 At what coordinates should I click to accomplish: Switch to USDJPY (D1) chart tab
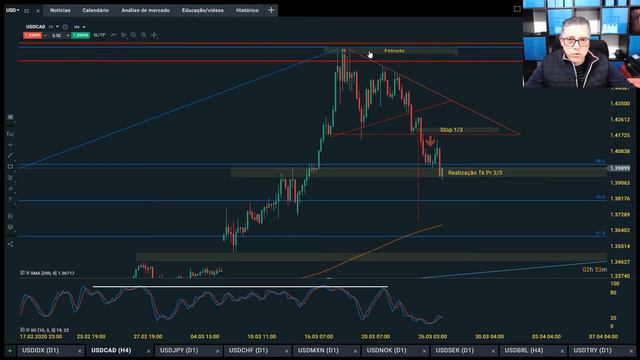coord(179,351)
